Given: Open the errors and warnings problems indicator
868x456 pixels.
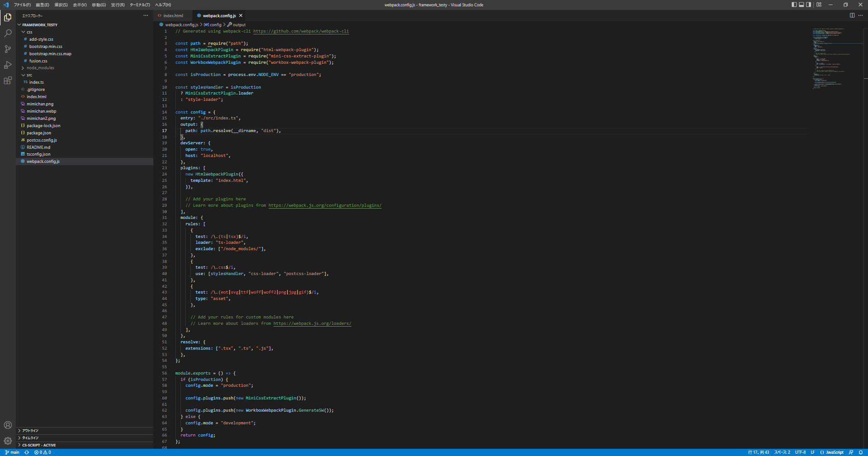Looking at the screenshot, I should coord(42,452).
